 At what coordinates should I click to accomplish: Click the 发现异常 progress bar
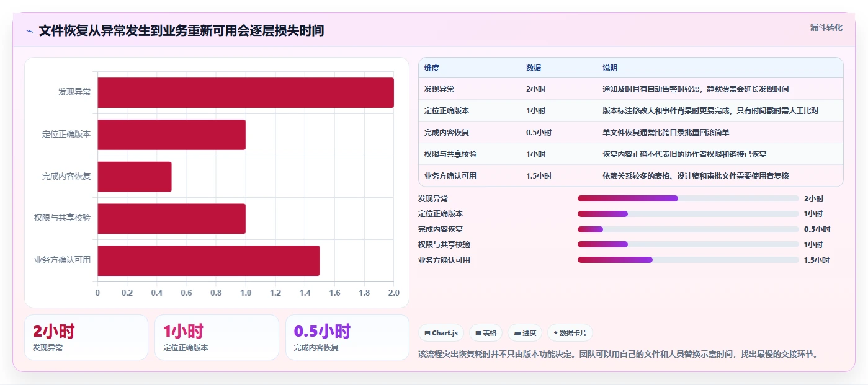[688, 198]
